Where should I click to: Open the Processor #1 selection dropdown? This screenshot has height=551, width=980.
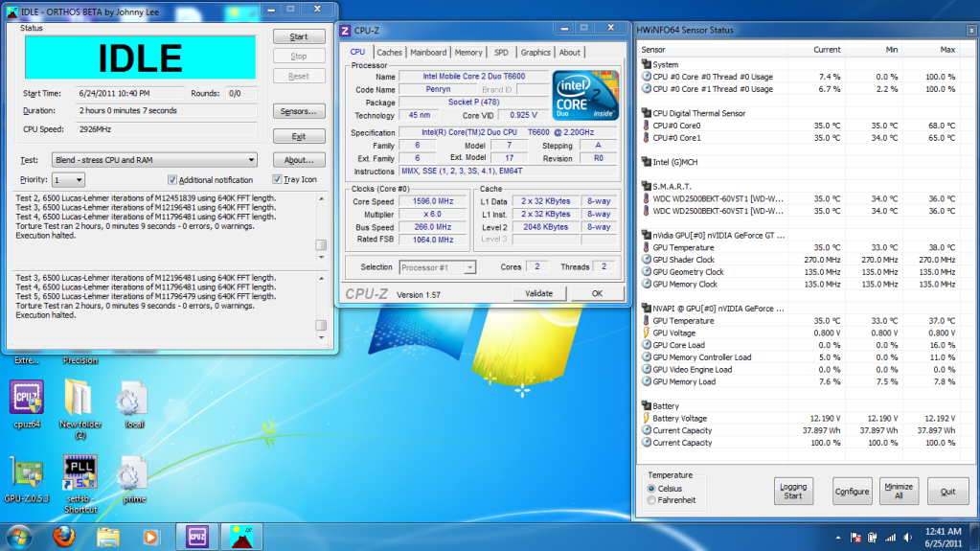click(x=437, y=267)
